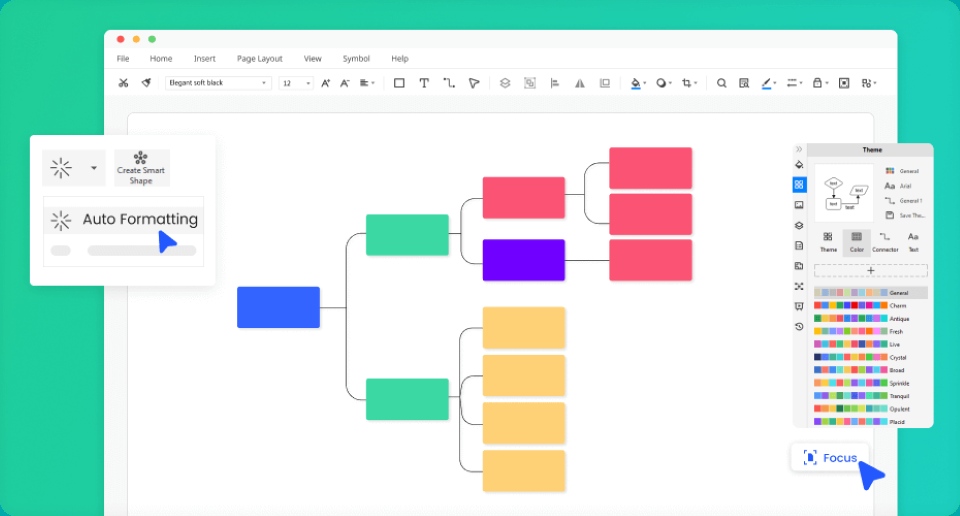
Task: Open the History icon in right sidebar
Action: pos(799,326)
